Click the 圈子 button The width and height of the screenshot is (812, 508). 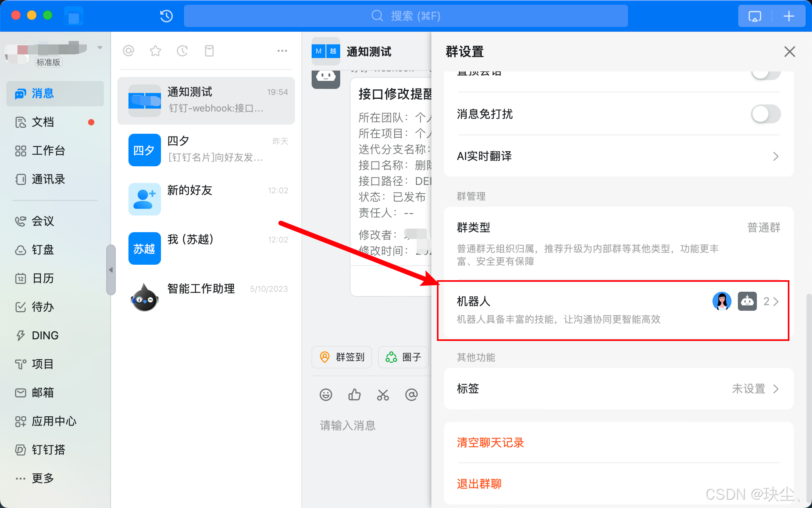pyautogui.click(x=403, y=357)
